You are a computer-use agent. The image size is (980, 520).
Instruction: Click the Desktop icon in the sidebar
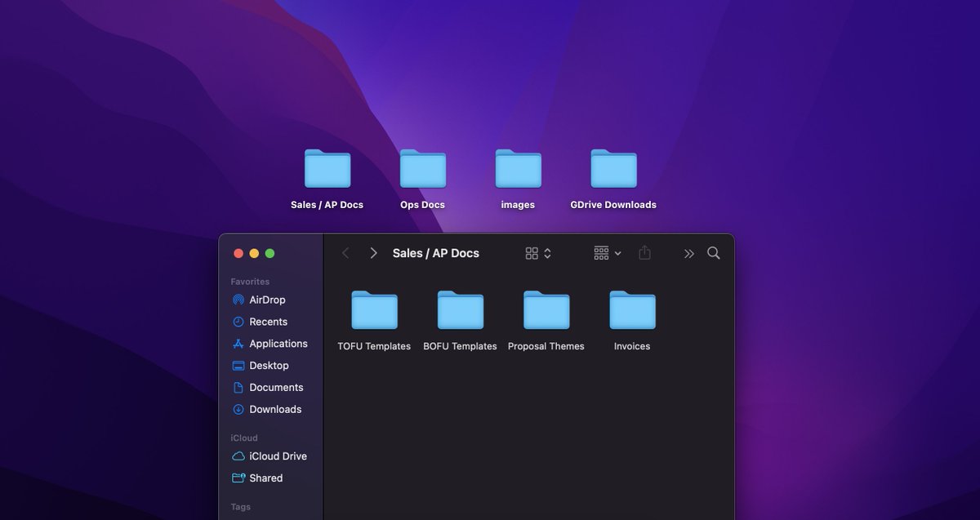pyautogui.click(x=238, y=366)
